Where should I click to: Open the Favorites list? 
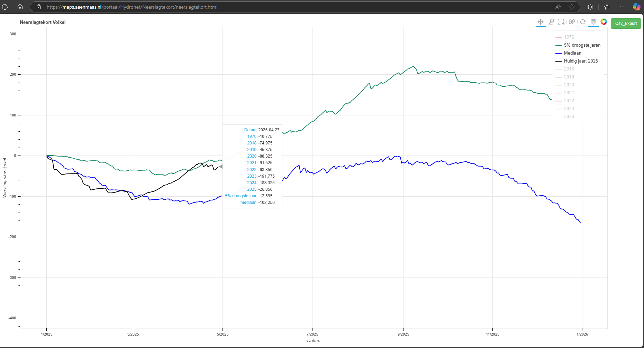(x=607, y=7)
